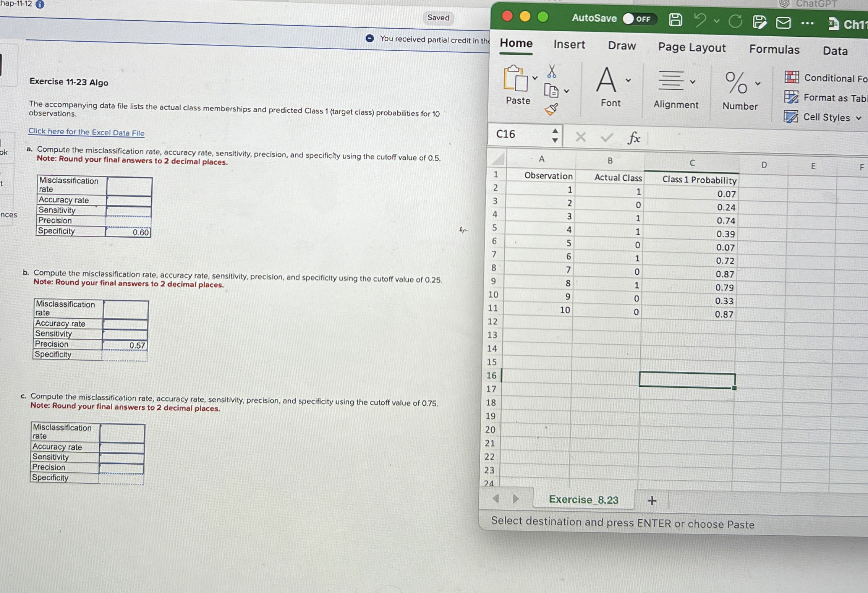Click the Observation header cell
The height and width of the screenshot is (593, 868).
[x=541, y=175]
